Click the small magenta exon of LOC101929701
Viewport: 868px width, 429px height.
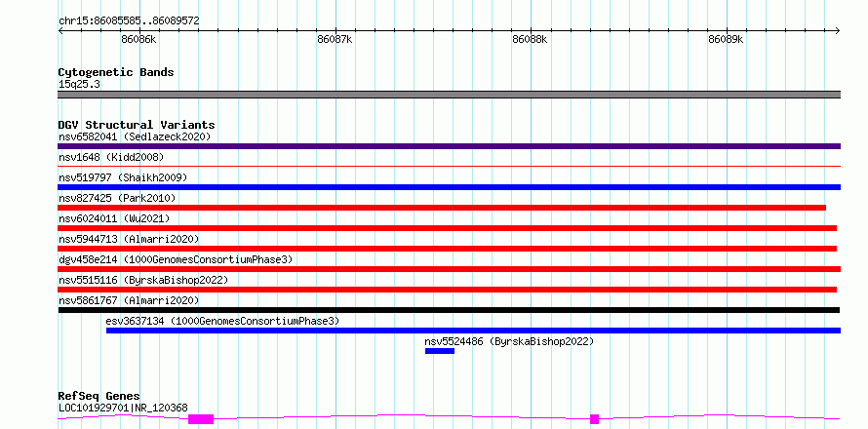(x=595, y=419)
